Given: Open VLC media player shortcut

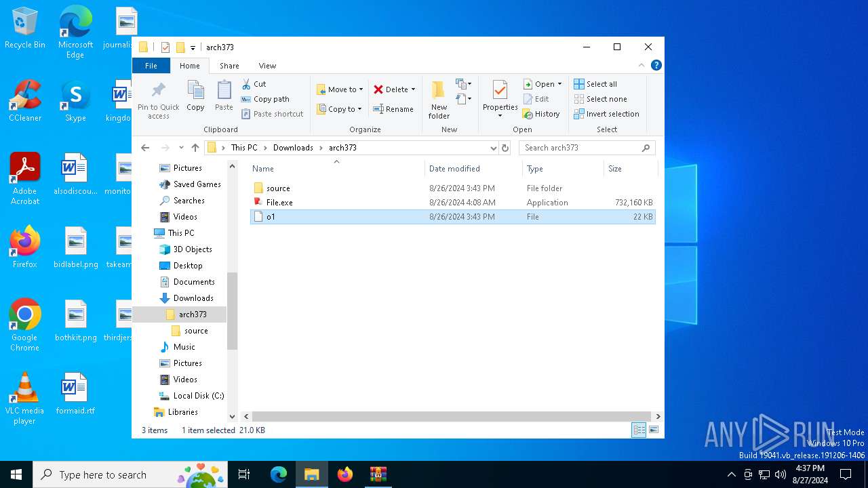Looking at the screenshot, I should pos(24,399).
